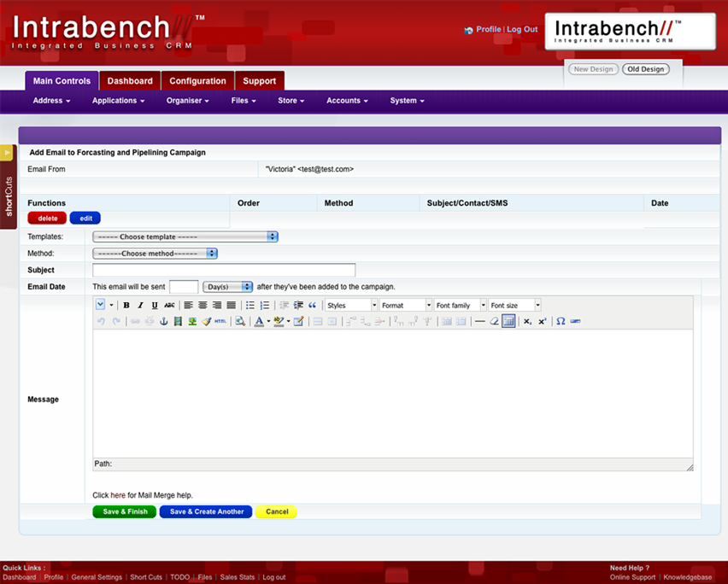Apply text color with the A icon
The height and width of the screenshot is (584, 728).
259,321
